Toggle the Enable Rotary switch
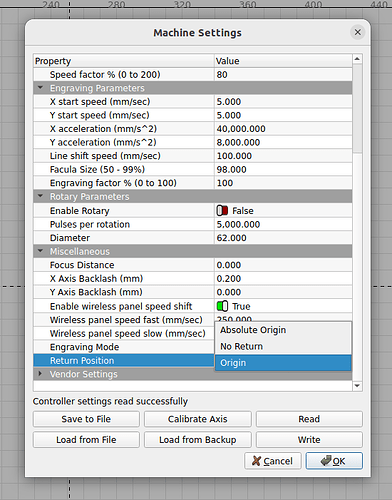 [x=222, y=211]
